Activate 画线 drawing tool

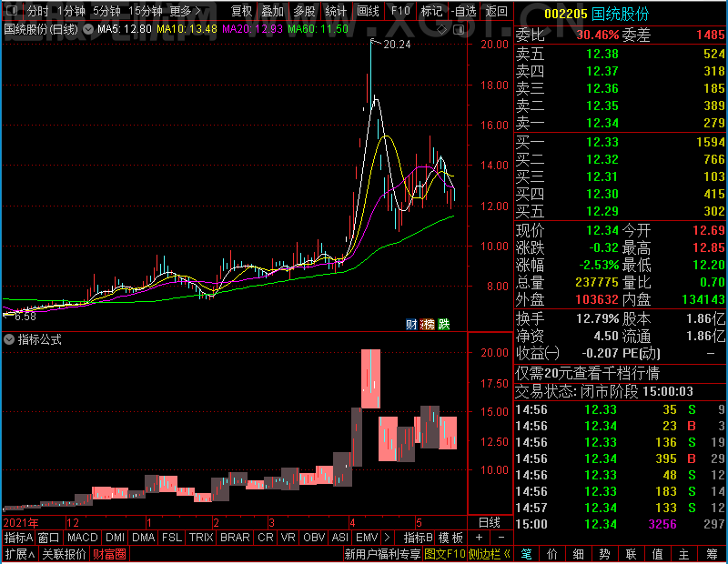tap(369, 11)
